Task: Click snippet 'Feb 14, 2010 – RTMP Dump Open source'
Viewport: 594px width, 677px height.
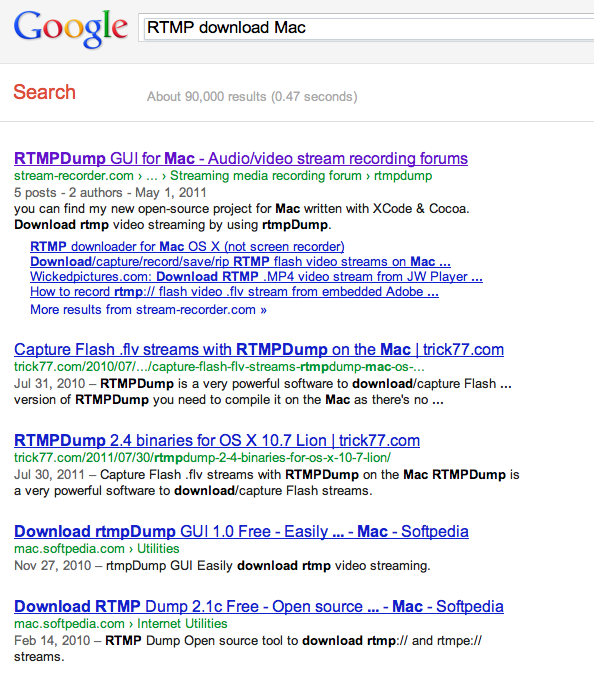Action: [x=248, y=649]
